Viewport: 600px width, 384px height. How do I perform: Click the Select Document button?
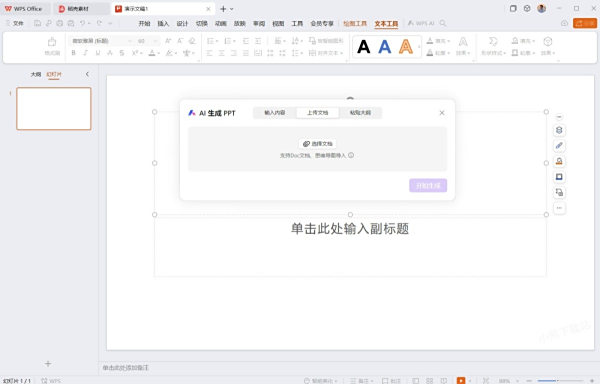click(x=317, y=144)
